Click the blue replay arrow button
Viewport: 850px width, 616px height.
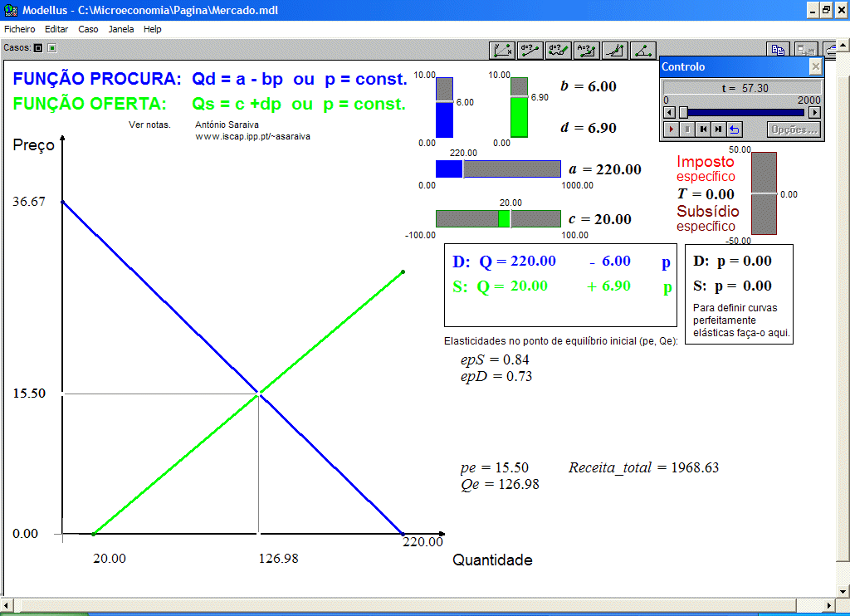(735, 129)
